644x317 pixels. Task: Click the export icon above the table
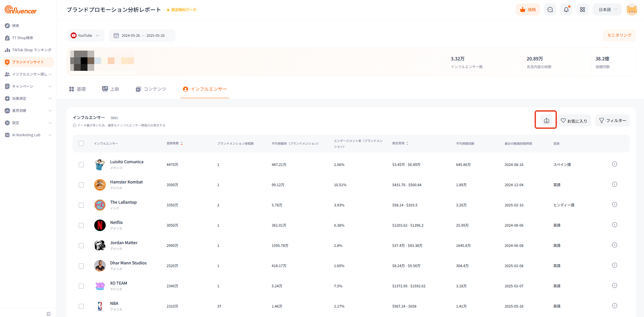tap(546, 120)
